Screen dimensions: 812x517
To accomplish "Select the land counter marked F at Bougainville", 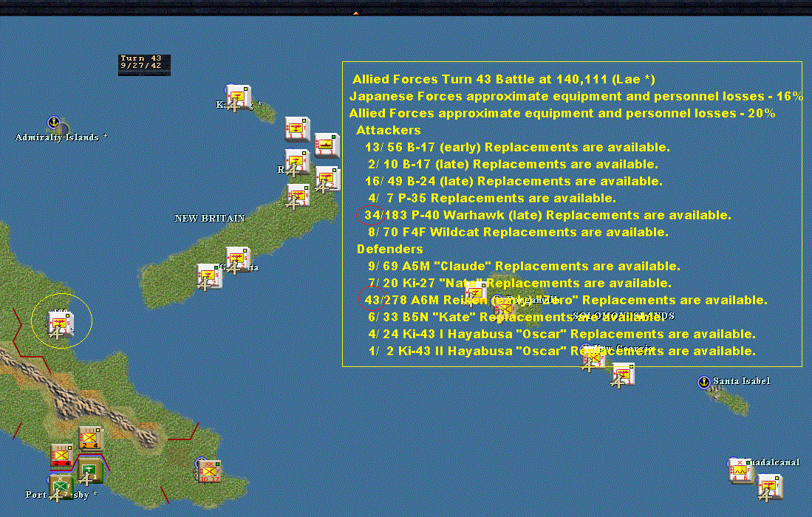I will [x=505, y=310].
